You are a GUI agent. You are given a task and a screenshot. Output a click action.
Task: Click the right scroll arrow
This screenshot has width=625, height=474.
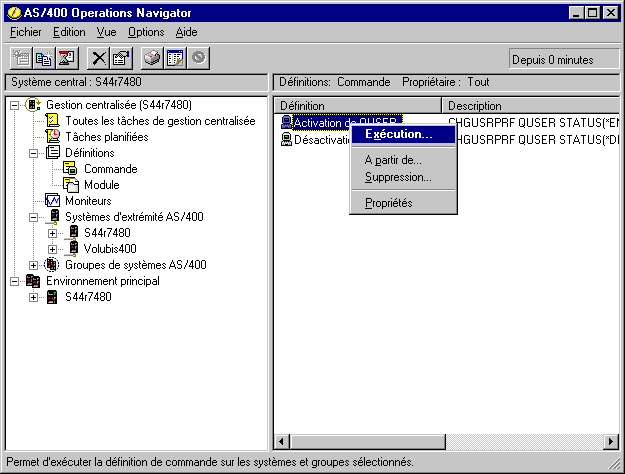[x=611, y=442]
